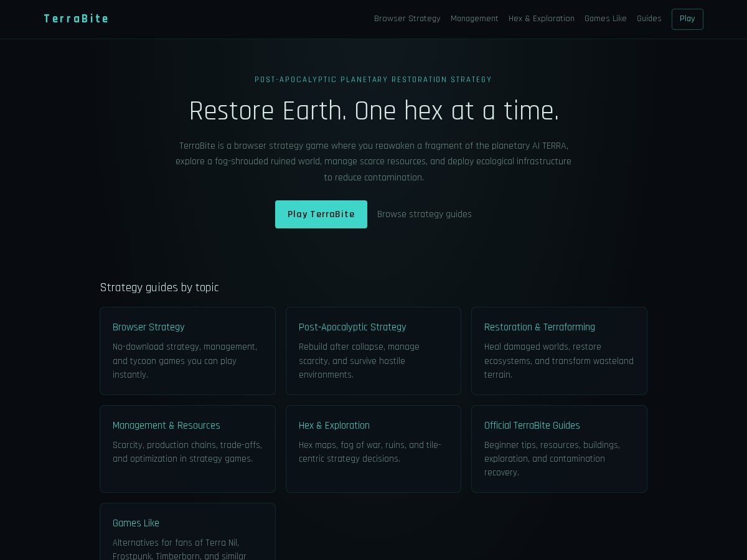Click the text 'Beginner tips, resources, buildings'
Image resolution: width=747 pixels, height=560 pixels.
point(552,459)
